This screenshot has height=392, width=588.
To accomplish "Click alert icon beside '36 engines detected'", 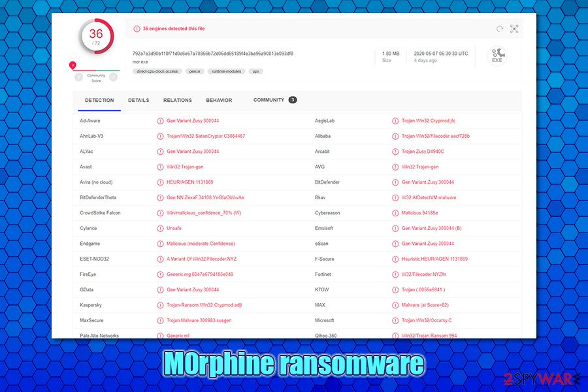I will (x=137, y=29).
